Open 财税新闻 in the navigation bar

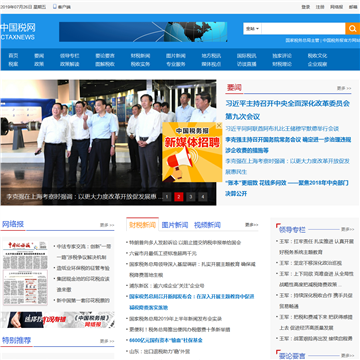[140, 56]
